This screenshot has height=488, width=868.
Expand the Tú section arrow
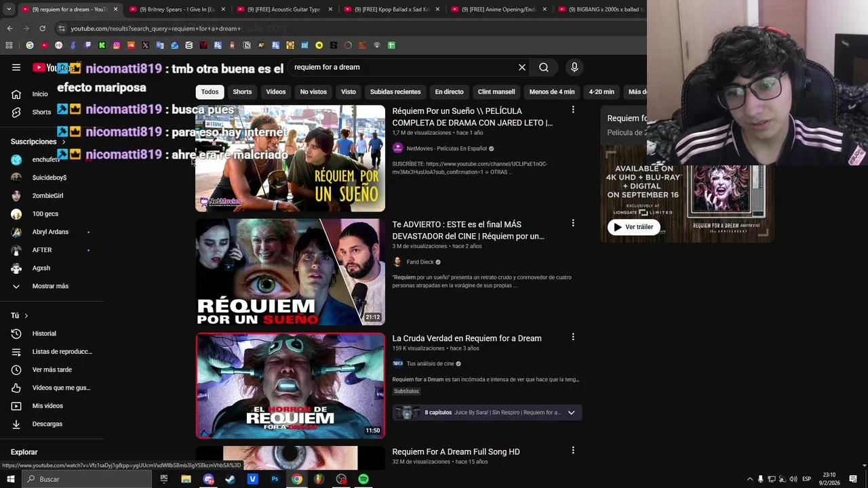coord(26,316)
